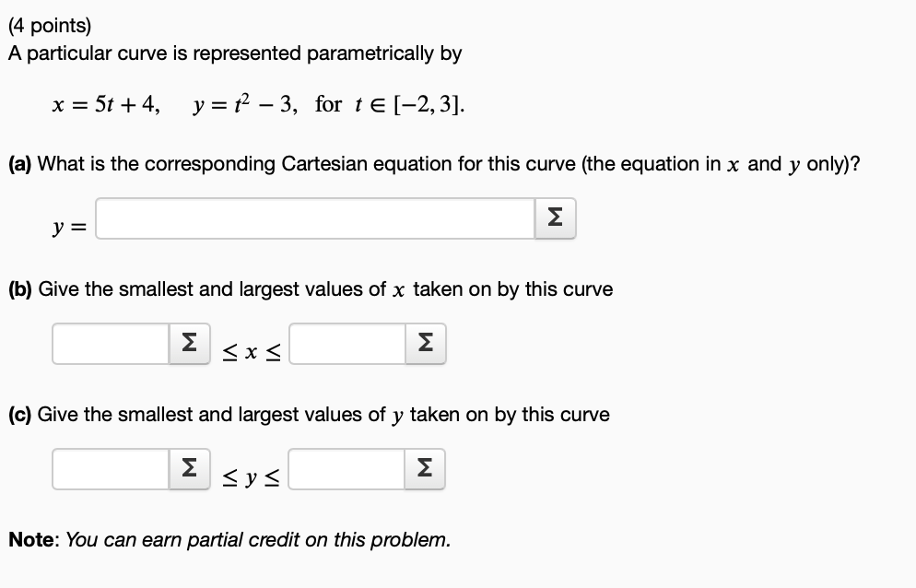The width and height of the screenshot is (916, 588).
Task: Click the part (c) prompt about y values
Action: pos(309,415)
